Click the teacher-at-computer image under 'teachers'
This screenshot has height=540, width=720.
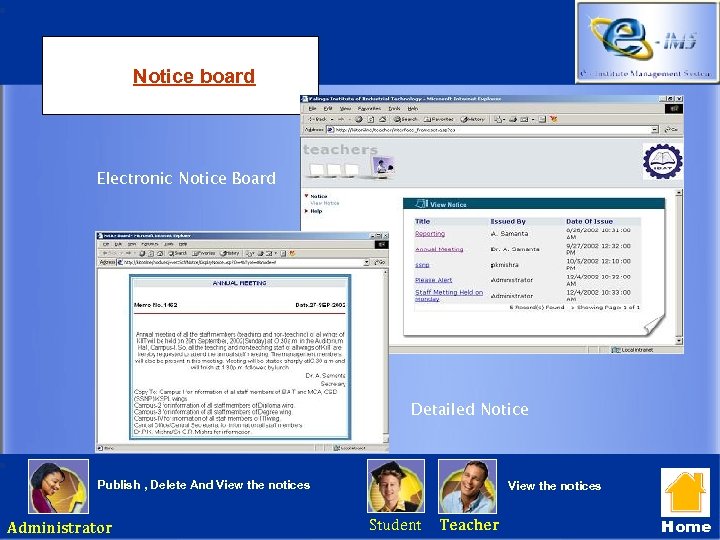(383, 167)
